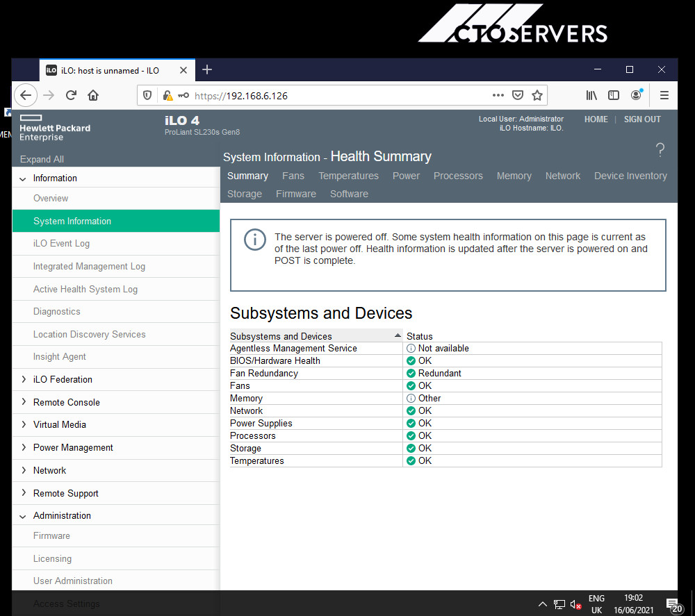
Task: Click Expand All in the sidebar
Action: pyautogui.click(x=42, y=159)
